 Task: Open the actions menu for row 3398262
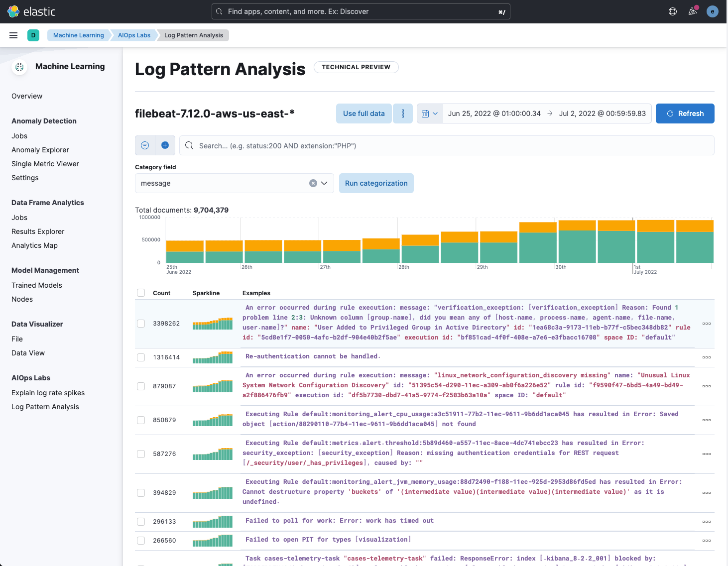[706, 324]
